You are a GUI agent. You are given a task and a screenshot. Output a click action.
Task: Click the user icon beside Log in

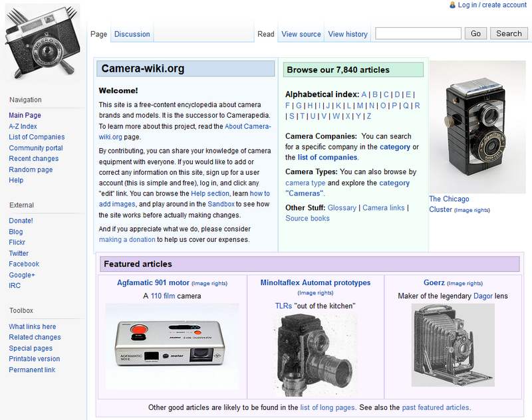point(452,5)
